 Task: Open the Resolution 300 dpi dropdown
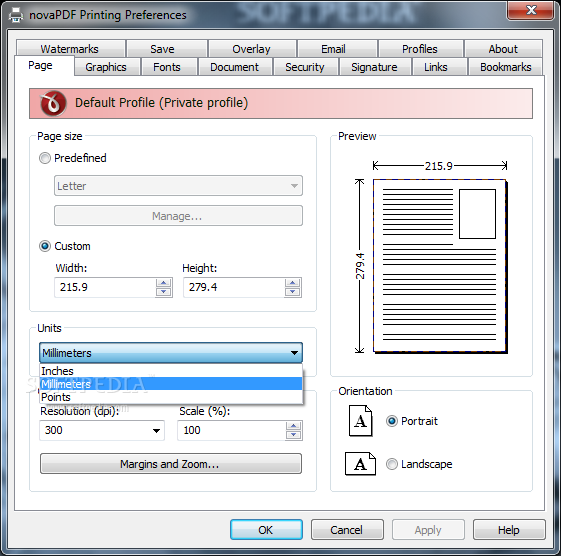(x=102, y=430)
